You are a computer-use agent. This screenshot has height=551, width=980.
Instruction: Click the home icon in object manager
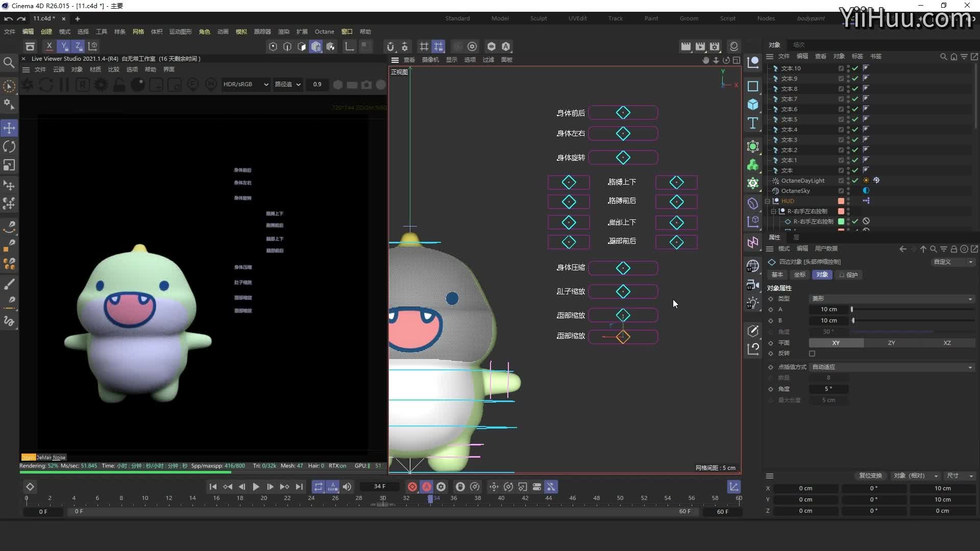(953, 57)
